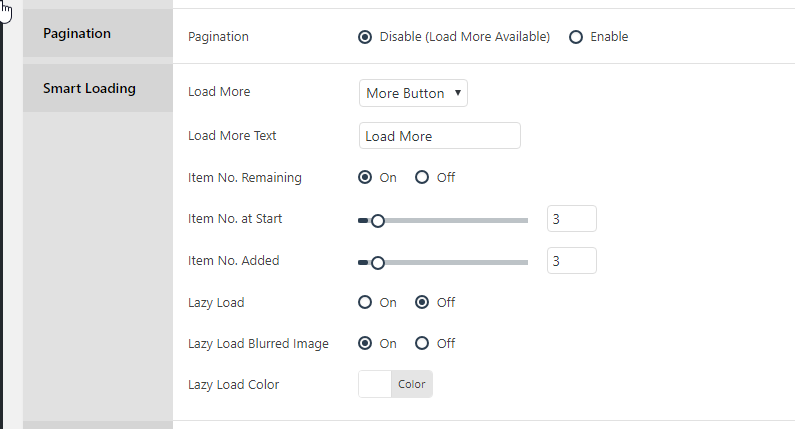The width and height of the screenshot is (795, 429).
Task: Open the Smart Loading settings tab
Action: [x=98, y=88]
